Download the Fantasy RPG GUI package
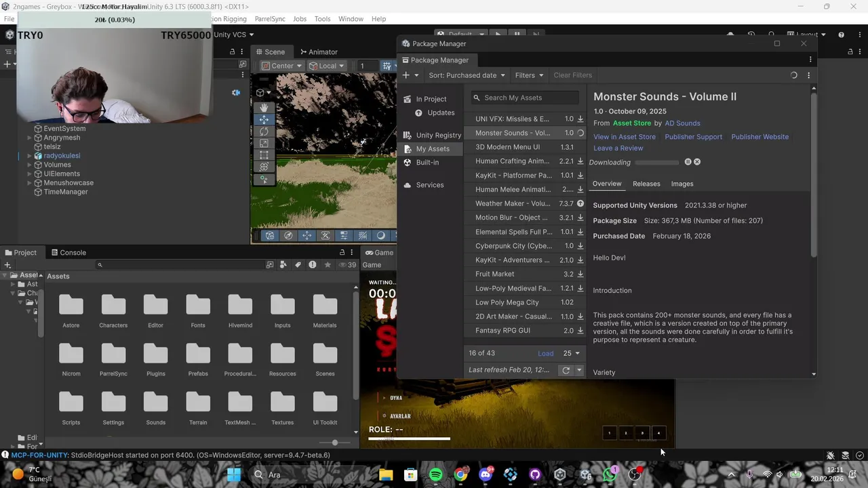This screenshot has height=488, width=868. click(x=580, y=331)
